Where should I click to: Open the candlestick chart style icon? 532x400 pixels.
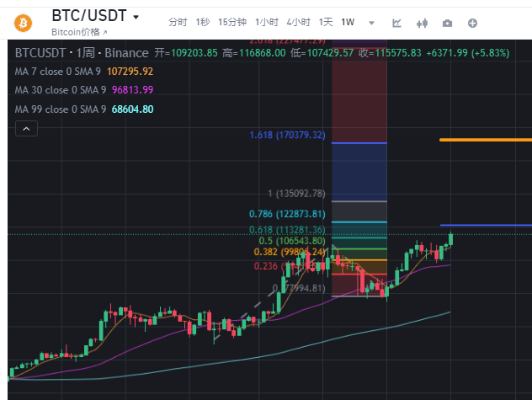click(422, 23)
